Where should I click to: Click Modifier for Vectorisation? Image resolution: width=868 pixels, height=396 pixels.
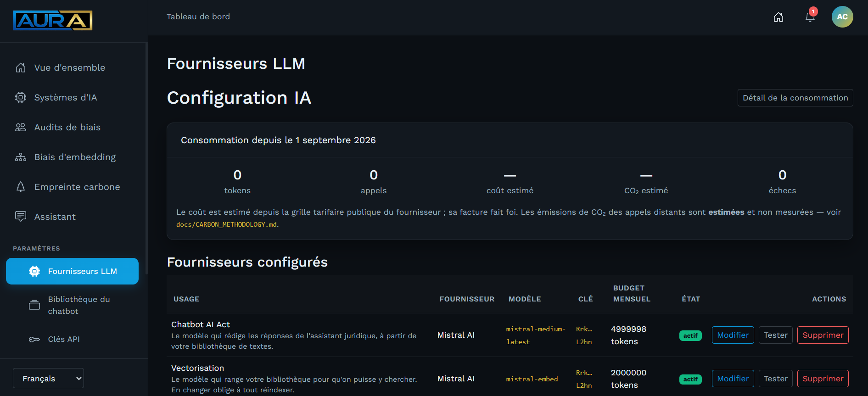click(733, 379)
